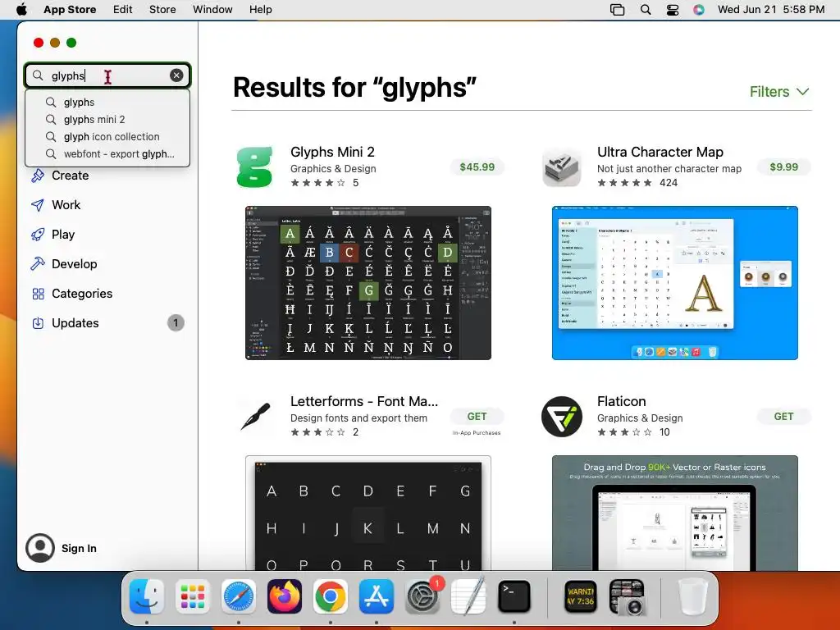Open Control Center in menu bar
The image size is (840, 630).
[673, 10]
